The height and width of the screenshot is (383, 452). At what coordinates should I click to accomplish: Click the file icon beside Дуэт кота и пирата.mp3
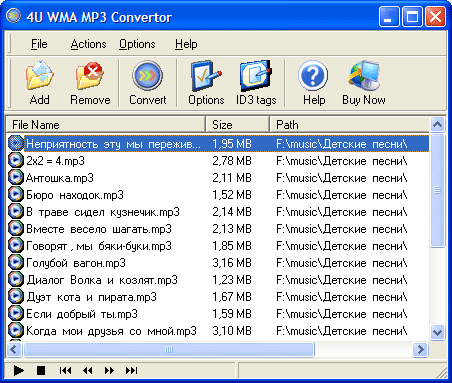click(x=15, y=296)
